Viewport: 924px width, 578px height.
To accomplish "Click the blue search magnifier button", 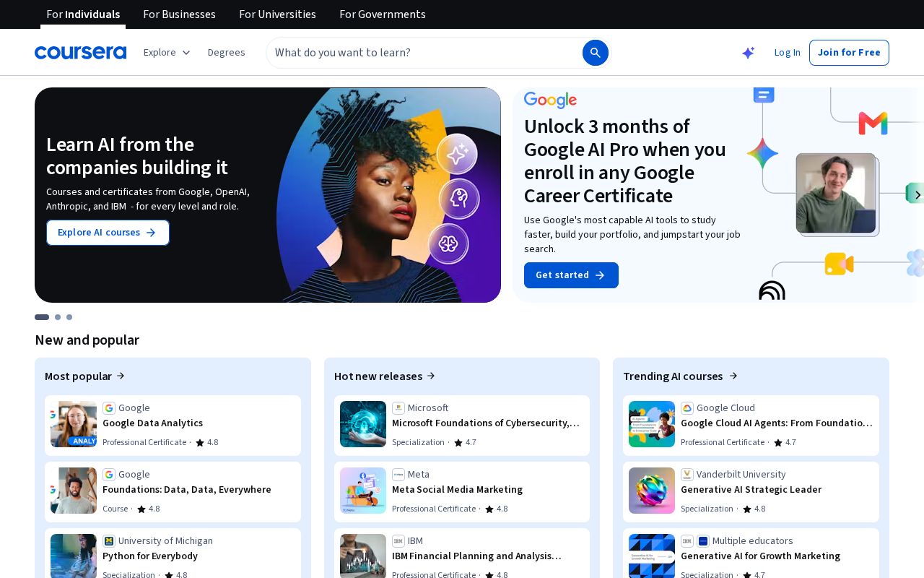I will pos(596,53).
